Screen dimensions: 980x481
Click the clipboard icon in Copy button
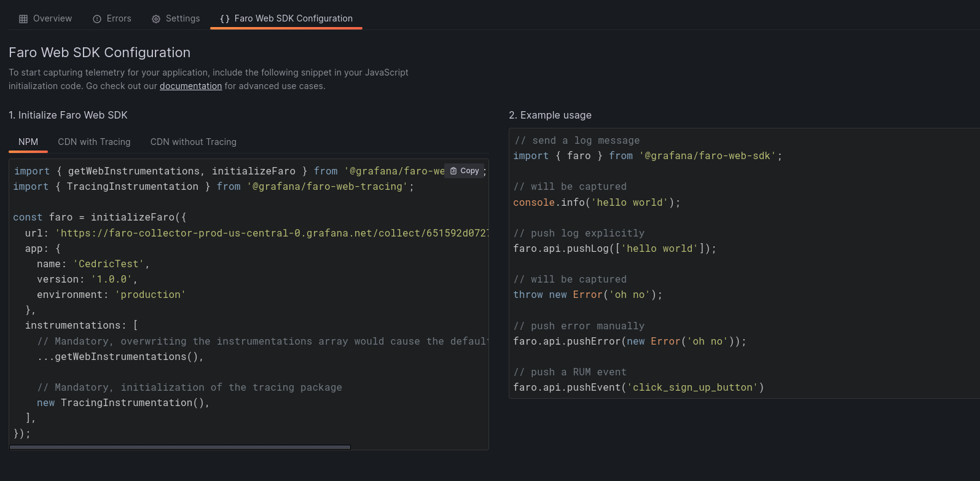(x=453, y=171)
